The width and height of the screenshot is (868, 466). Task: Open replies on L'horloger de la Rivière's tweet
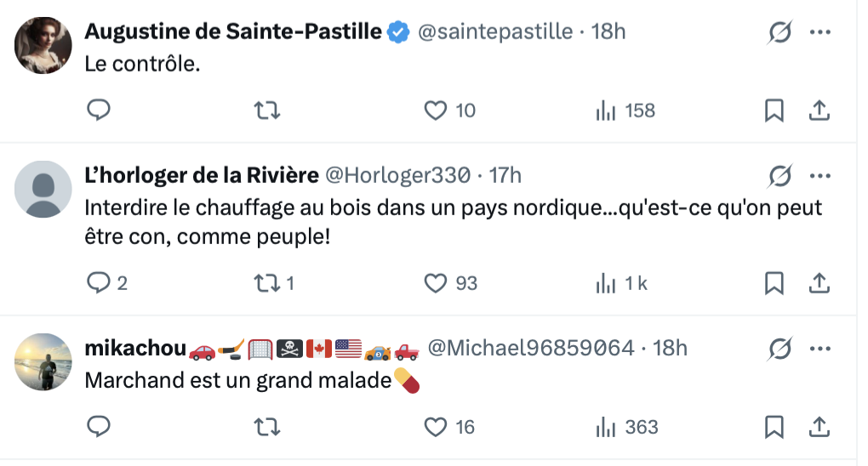100,283
